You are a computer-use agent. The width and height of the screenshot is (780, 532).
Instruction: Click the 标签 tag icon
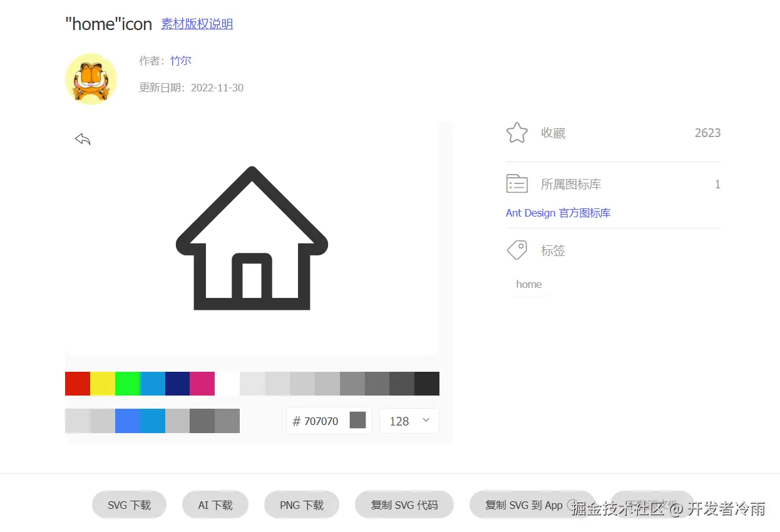click(x=516, y=250)
